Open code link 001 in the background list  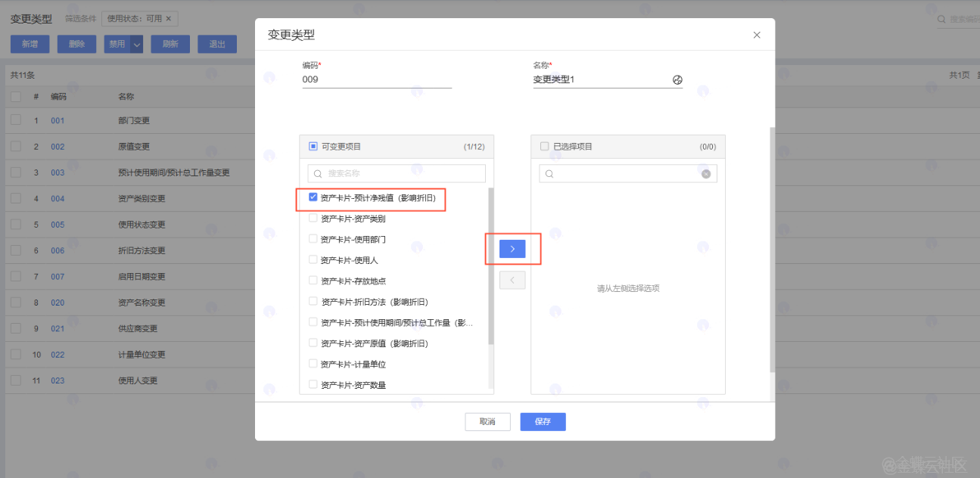[x=58, y=121]
